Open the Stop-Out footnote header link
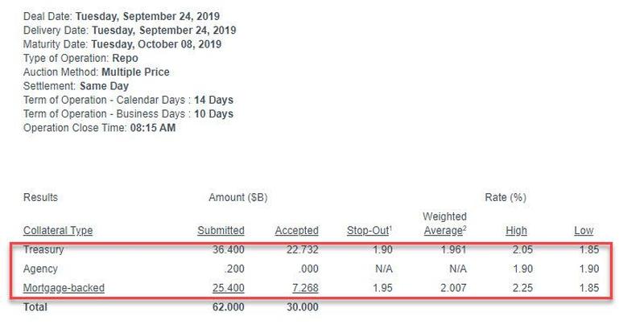The height and width of the screenshot is (329, 644). point(369,231)
